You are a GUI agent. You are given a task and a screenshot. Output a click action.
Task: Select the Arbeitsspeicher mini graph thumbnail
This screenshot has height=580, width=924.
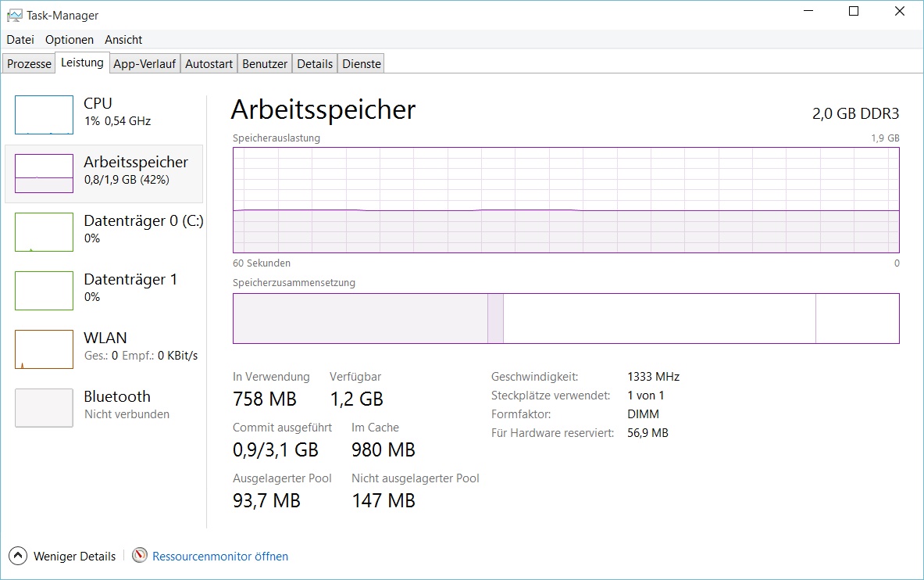tap(44, 174)
